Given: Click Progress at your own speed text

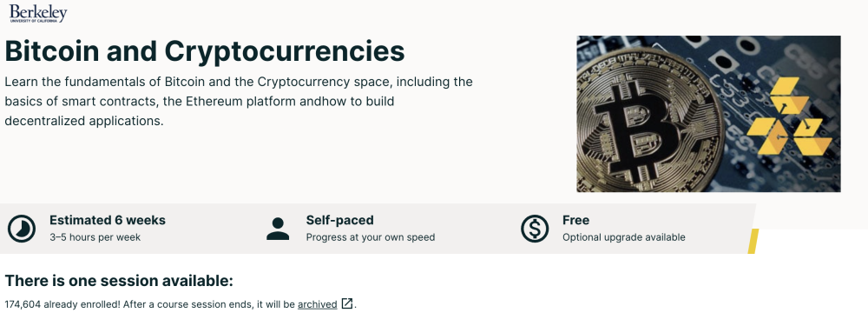Looking at the screenshot, I should point(371,237).
